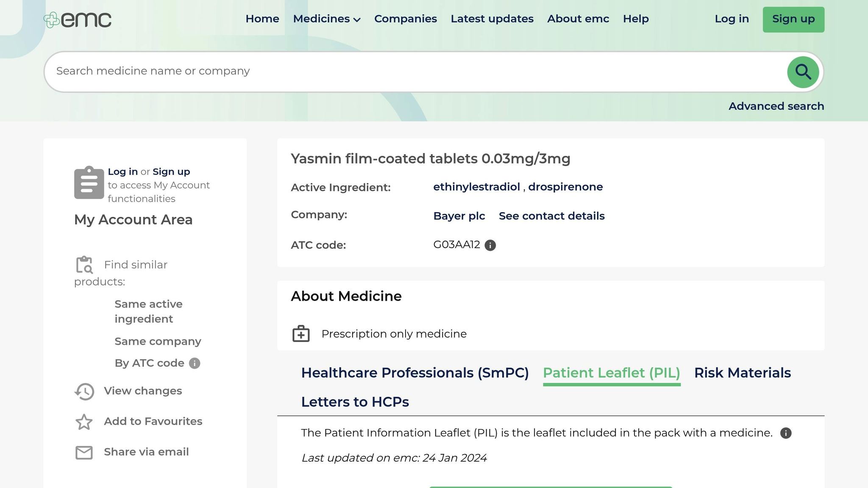Click the Sign up button in the header
The height and width of the screenshot is (488, 868).
[793, 19]
